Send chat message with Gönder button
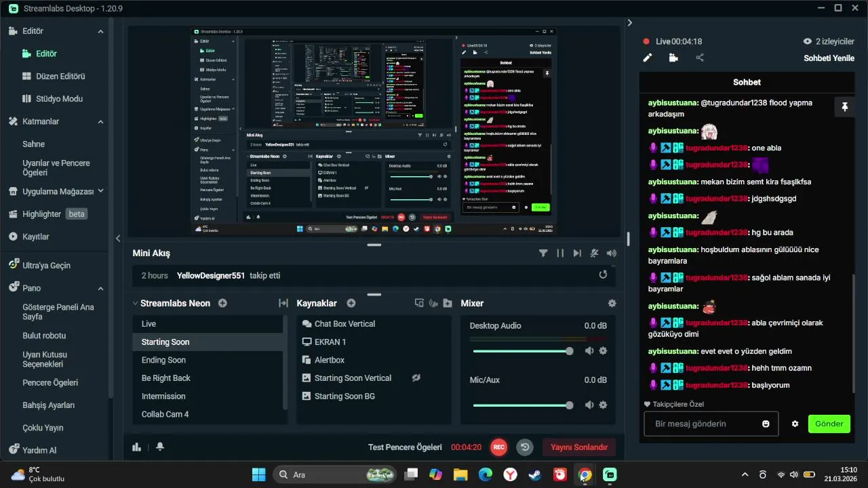This screenshot has width=868, height=488. [829, 424]
